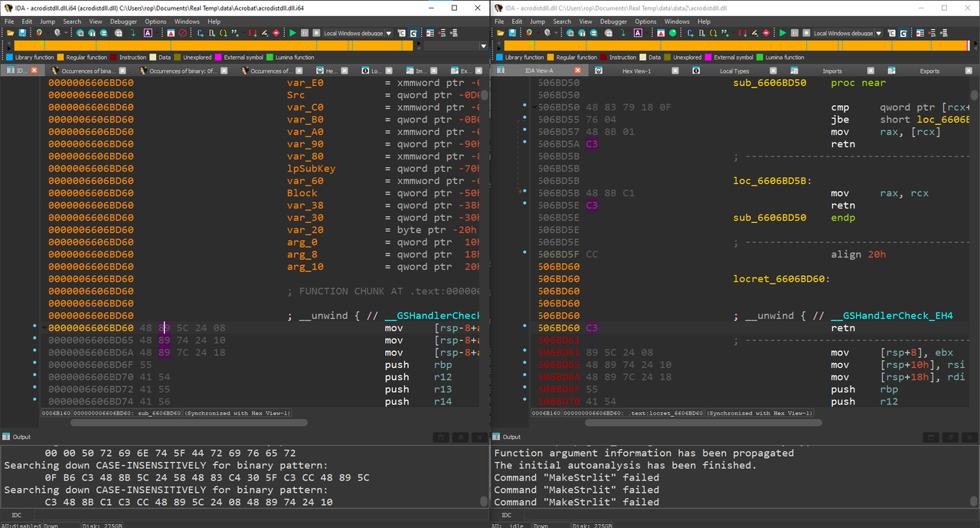Open debugger selection dropdown in left IDA
This screenshot has width=980, height=528.
[389, 33]
